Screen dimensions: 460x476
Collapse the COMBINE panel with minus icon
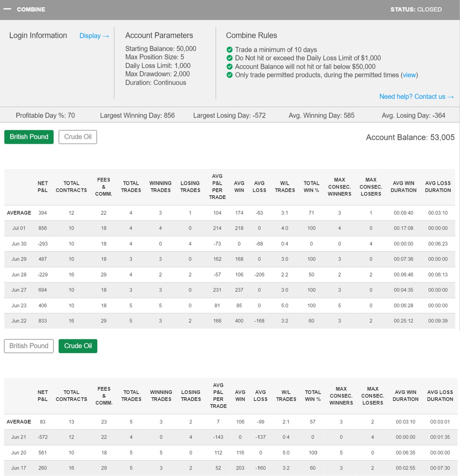point(7,9)
